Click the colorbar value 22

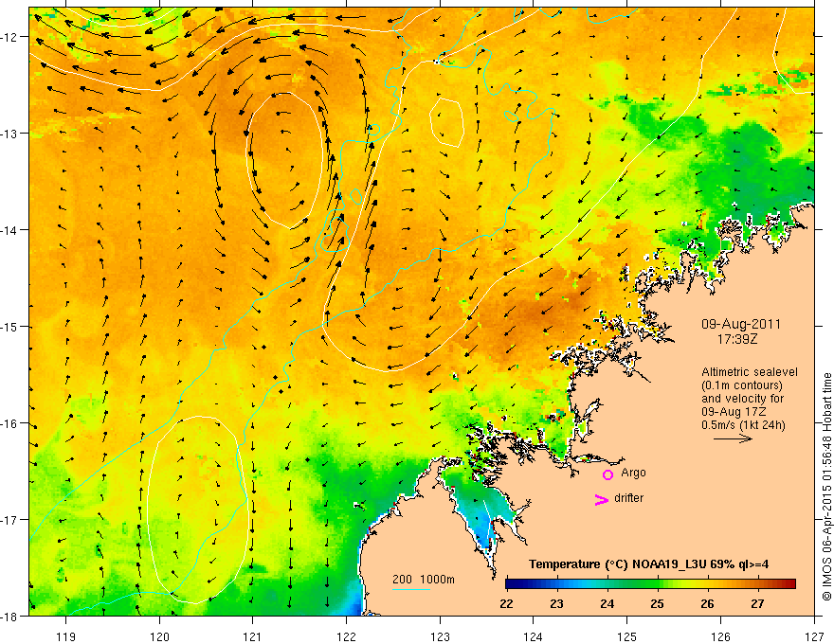(x=506, y=604)
